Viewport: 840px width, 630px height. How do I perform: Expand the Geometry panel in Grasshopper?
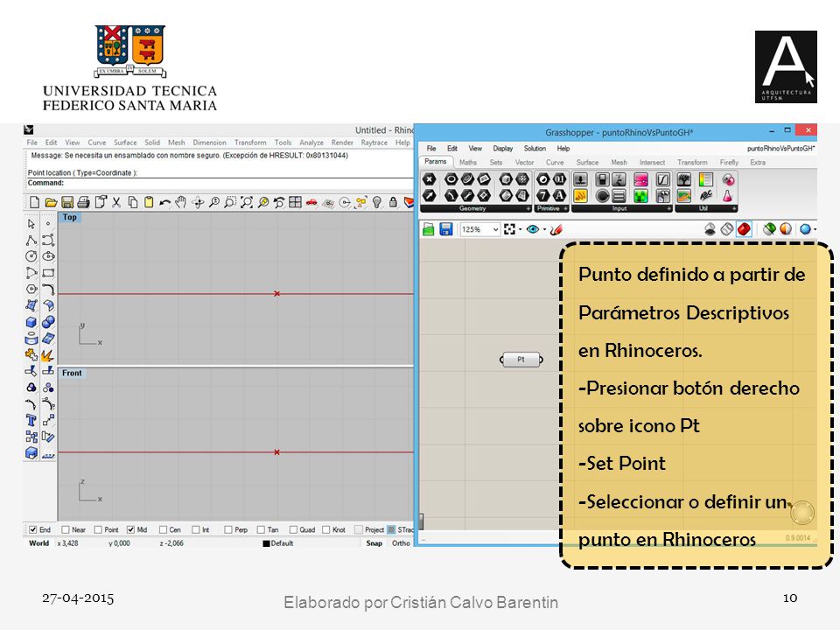[x=528, y=208]
